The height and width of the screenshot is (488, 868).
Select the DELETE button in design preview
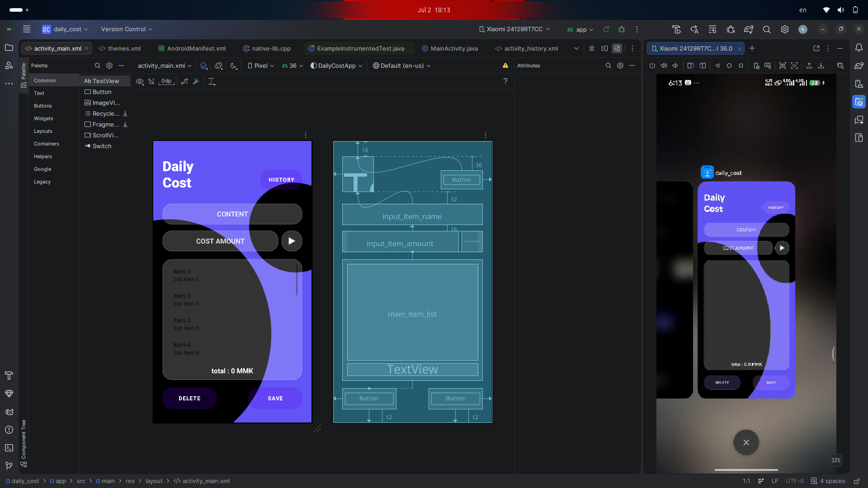[189, 398]
